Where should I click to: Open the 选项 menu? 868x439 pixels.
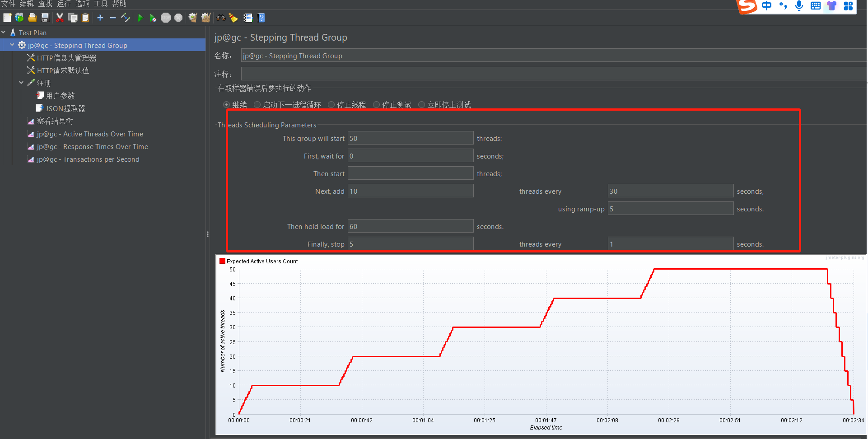(82, 4)
